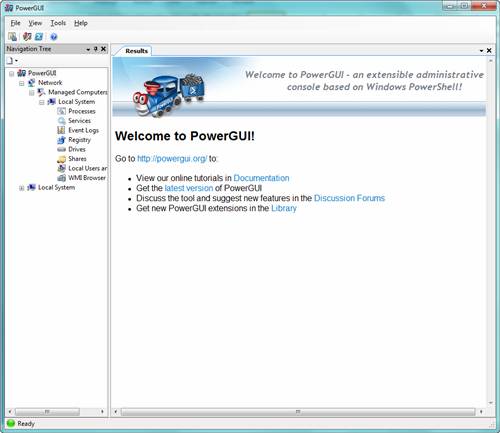The width and height of the screenshot is (500, 433).
Task: Toggle auto-hide pin on Navigation Tree panel
Action: pos(96,49)
